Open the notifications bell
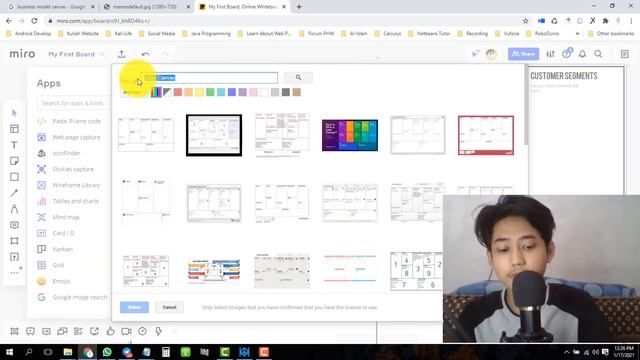 coord(582,54)
